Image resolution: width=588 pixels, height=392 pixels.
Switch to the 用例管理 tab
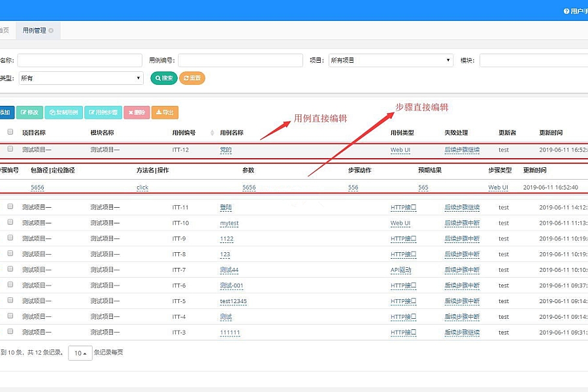[34, 31]
